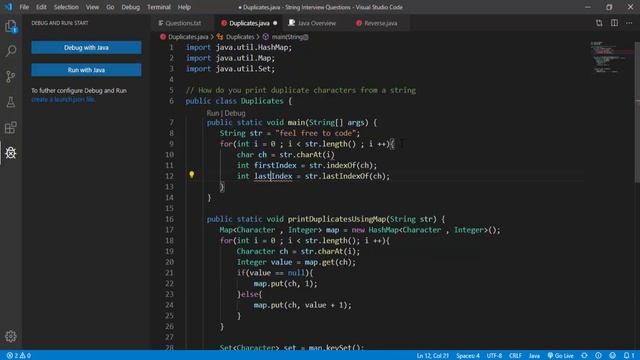
Task: Click the create a launch.json file link
Action: click(x=63, y=100)
